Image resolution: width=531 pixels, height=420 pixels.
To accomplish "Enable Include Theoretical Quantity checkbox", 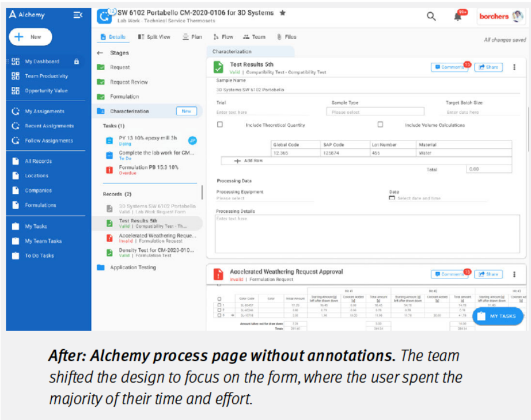I will tap(219, 124).
